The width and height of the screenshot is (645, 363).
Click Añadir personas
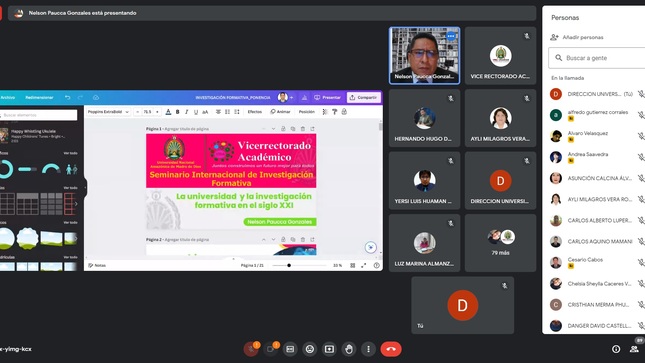[577, 37]
